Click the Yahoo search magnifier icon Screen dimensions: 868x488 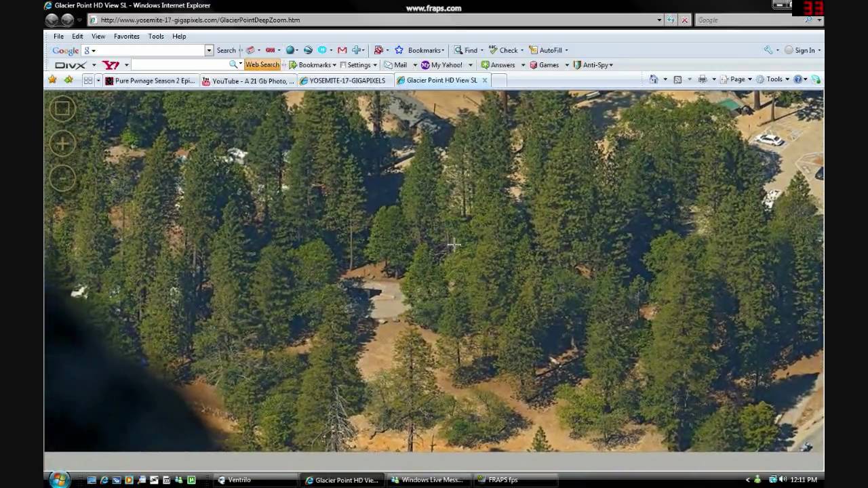coord(233,64)
